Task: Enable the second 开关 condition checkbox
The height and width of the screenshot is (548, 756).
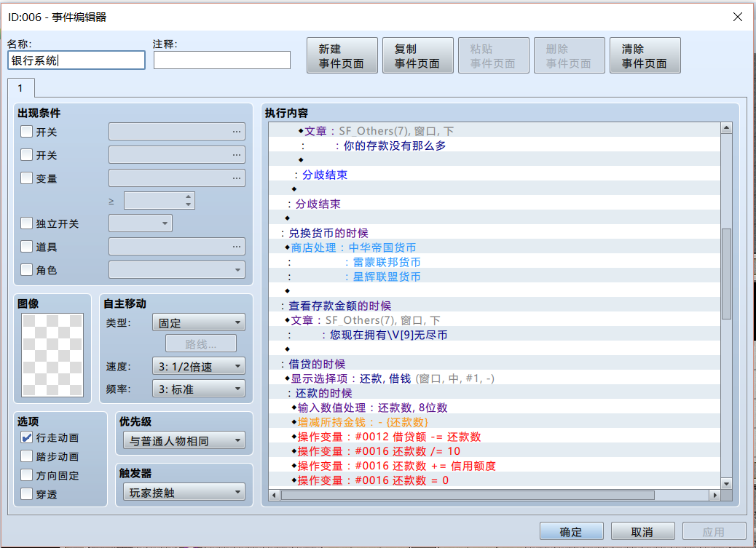Action: 26,155
